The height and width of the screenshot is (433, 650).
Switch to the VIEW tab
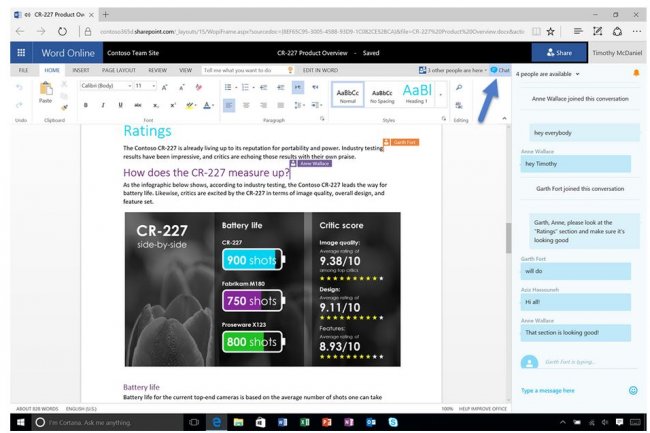tap(185, 70)
